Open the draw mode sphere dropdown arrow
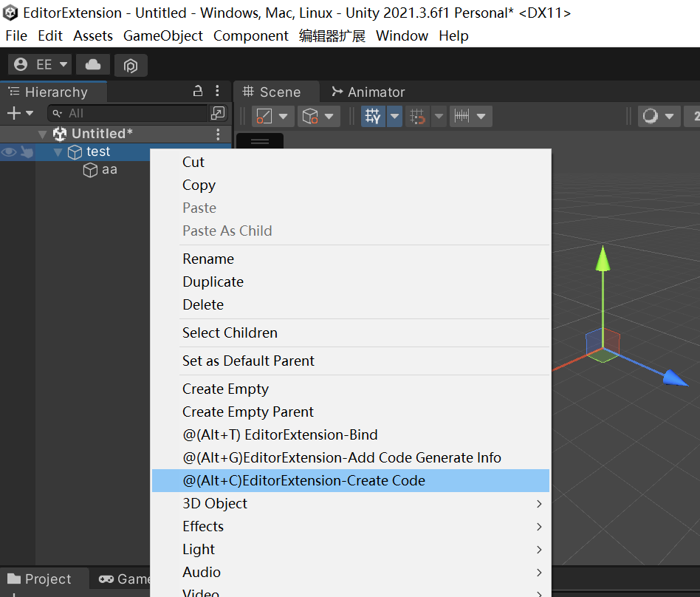The image size is (700, 597). tap(670, 116)
